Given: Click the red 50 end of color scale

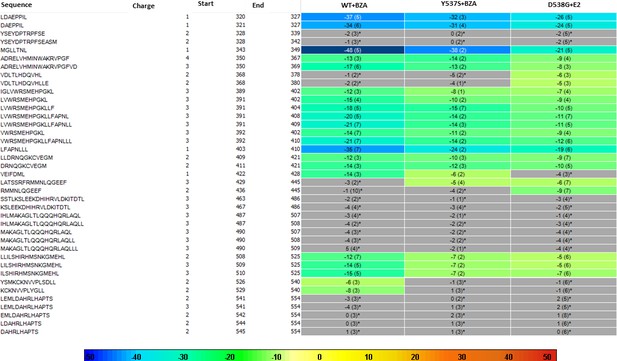Looking at the screenshot, I should [x=547, y=357].
